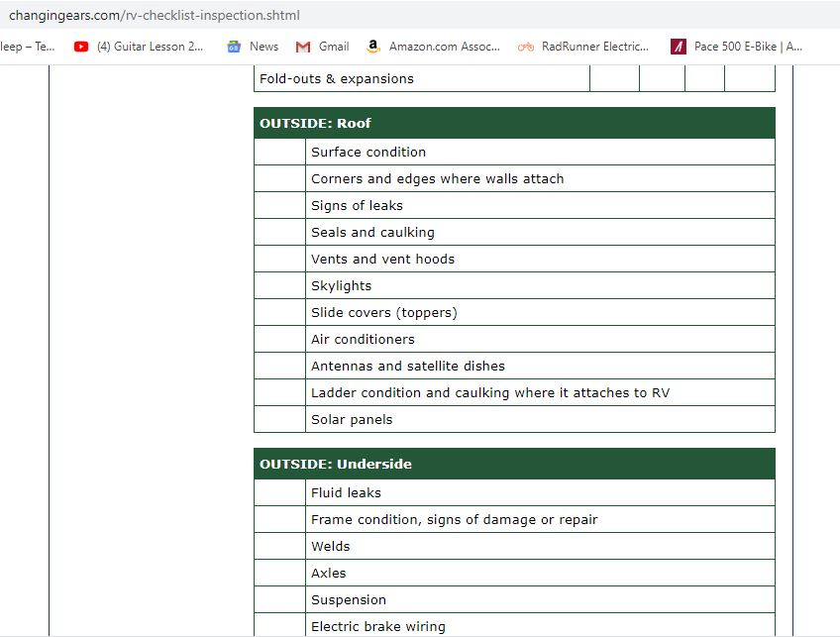Check the box beside Surface condition
This screenshot has height=637, width=840.
[x=279, y=153]
